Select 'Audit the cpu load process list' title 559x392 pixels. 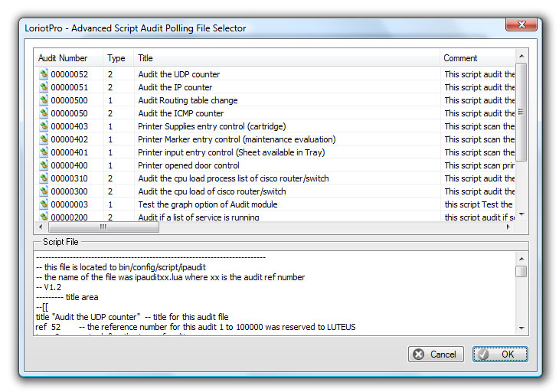coord(234,178)
